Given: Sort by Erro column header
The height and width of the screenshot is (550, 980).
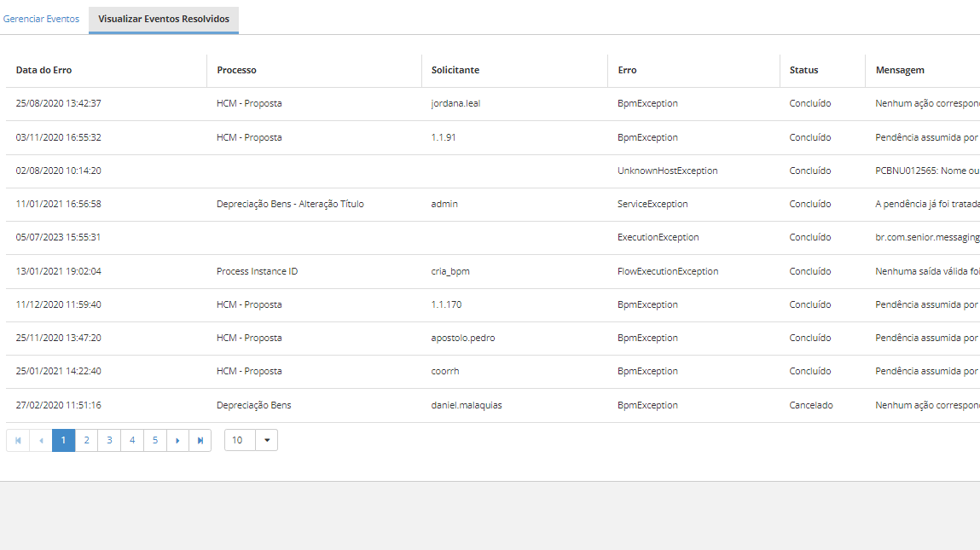Looking at the screenshot, I should 628,70.
